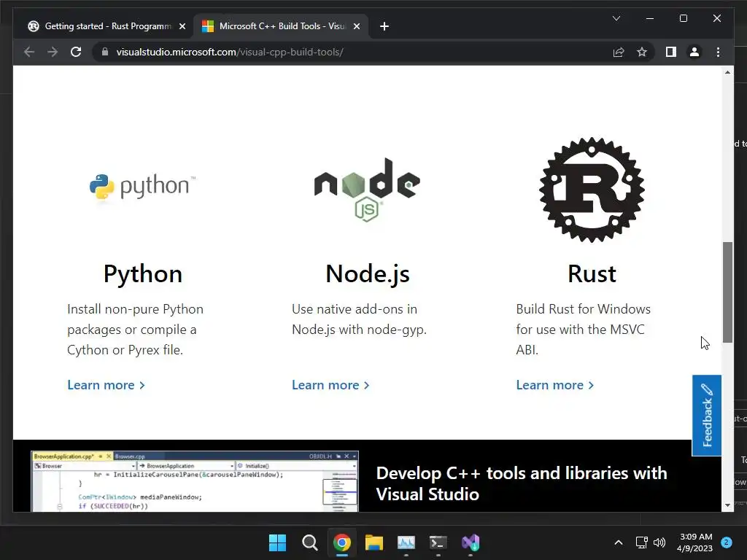Open the blue Feedback side button
747x560 pixels.
[706, 415]
